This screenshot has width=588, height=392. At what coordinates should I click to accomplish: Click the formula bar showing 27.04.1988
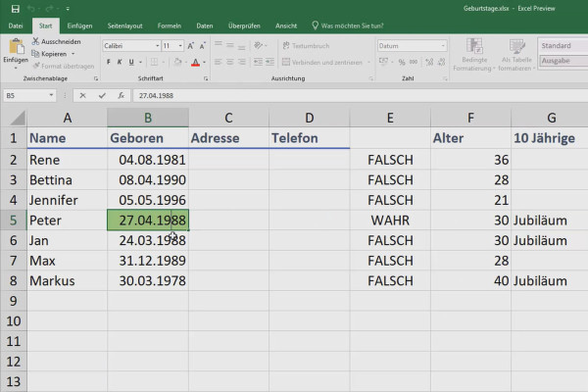click(x=360, y=96)
